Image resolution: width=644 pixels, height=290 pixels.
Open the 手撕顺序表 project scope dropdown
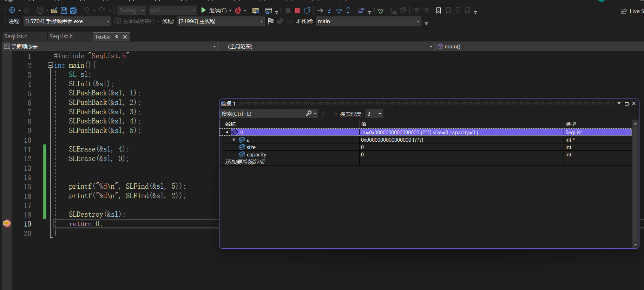[x=110, y=46]
